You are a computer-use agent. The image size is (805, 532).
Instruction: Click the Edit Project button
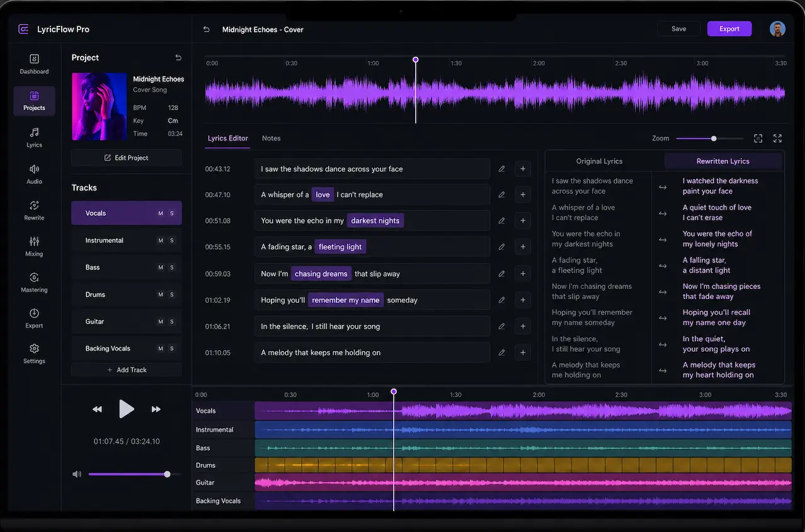point(127,158)
